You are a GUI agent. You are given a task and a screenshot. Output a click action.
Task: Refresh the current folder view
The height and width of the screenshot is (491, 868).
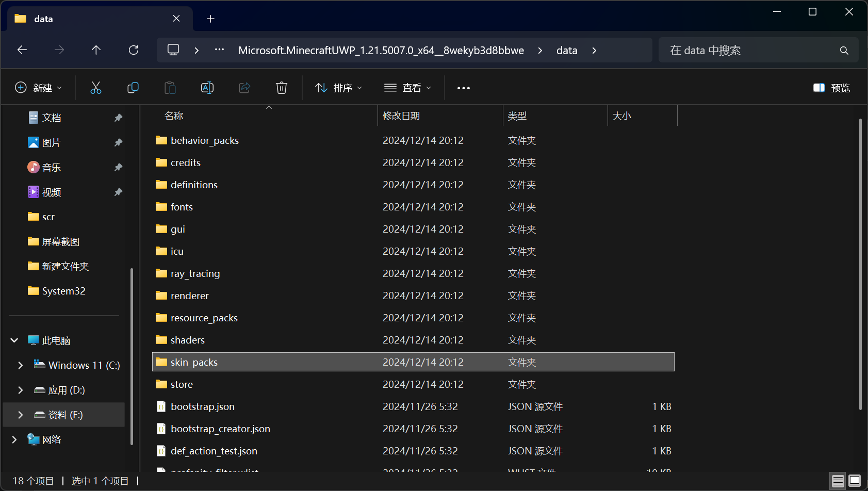click(134, 50)
